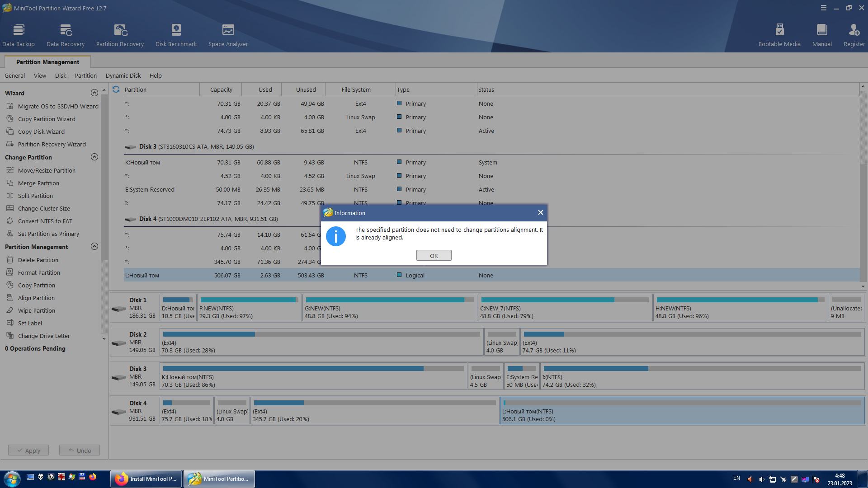Switch to Install MiniTool taskbar window
The width and height of the screenshot is (868, 488).
click(x=146, y=479)
